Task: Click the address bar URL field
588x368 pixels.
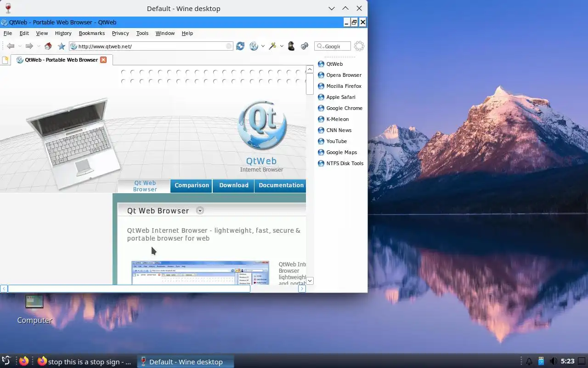Action: pos(152,46)
